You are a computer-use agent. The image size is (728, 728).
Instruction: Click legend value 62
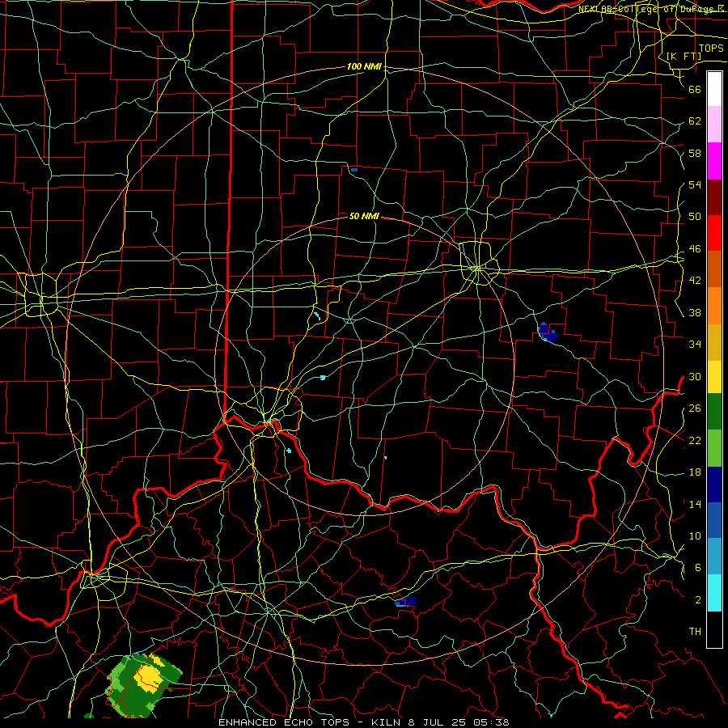pos(695,121)
